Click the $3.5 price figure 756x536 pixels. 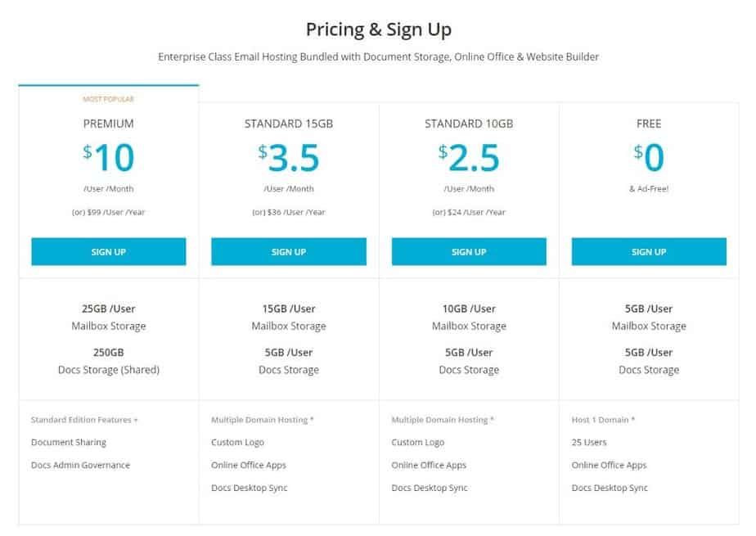[289, 158]
